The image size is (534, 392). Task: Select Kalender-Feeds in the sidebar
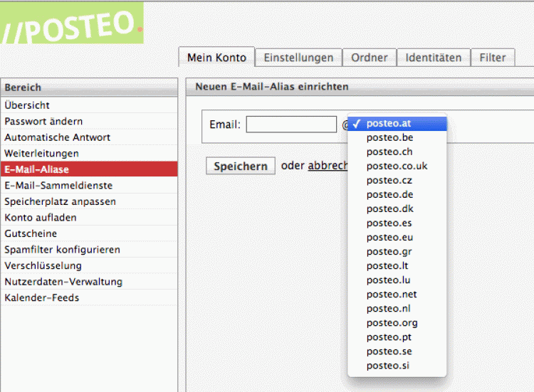pyautogui.click(x=89, y=297)
